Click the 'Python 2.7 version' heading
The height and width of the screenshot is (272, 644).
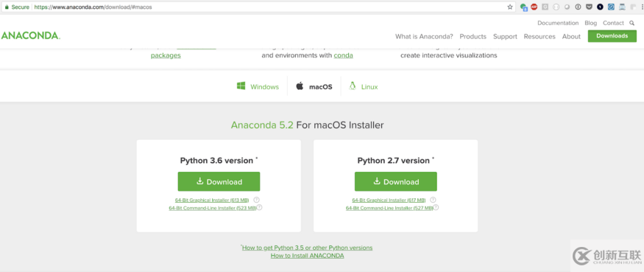click(394, 161)
